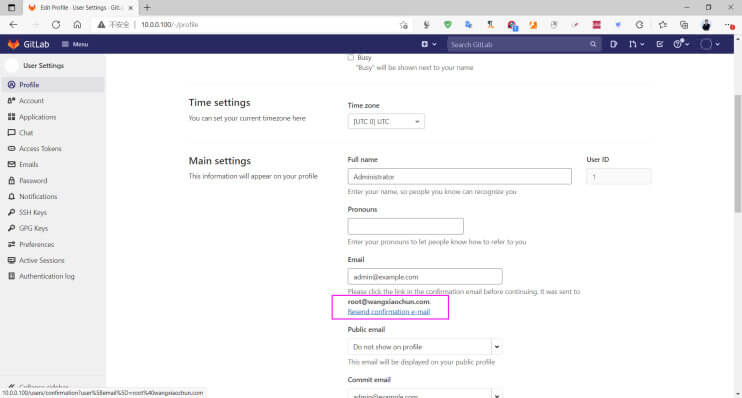Click the green shield extension icon
This screenshot has width=742, height=398.
pos(447,25)
